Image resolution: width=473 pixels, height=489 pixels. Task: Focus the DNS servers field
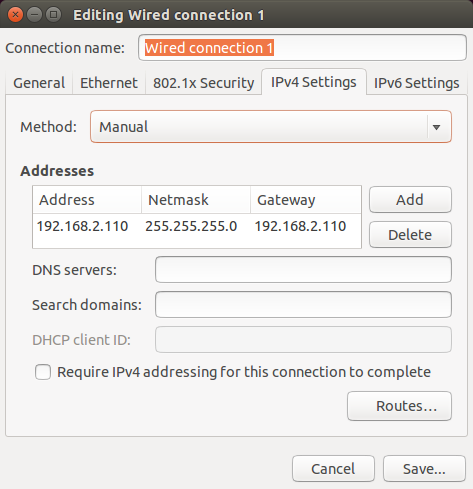pos(303,269)
